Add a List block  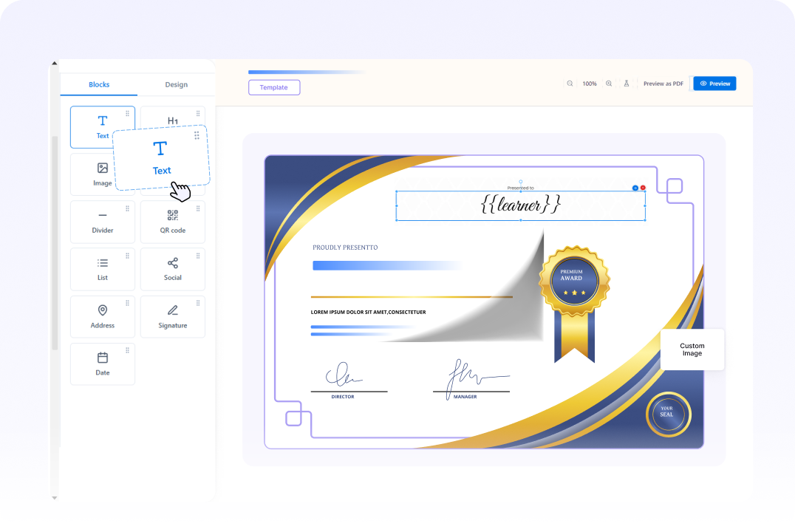pos(103,269)
